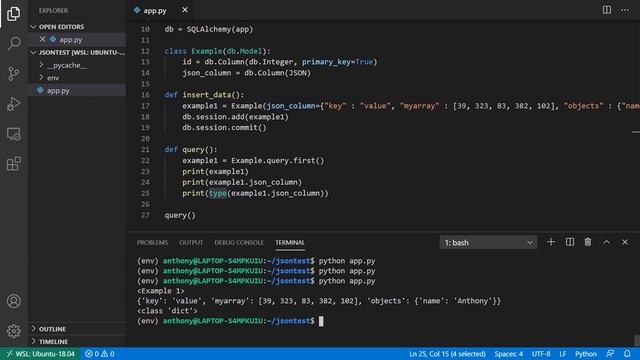Click Ln 25, Col 15 position indicator

click(447, 354)
